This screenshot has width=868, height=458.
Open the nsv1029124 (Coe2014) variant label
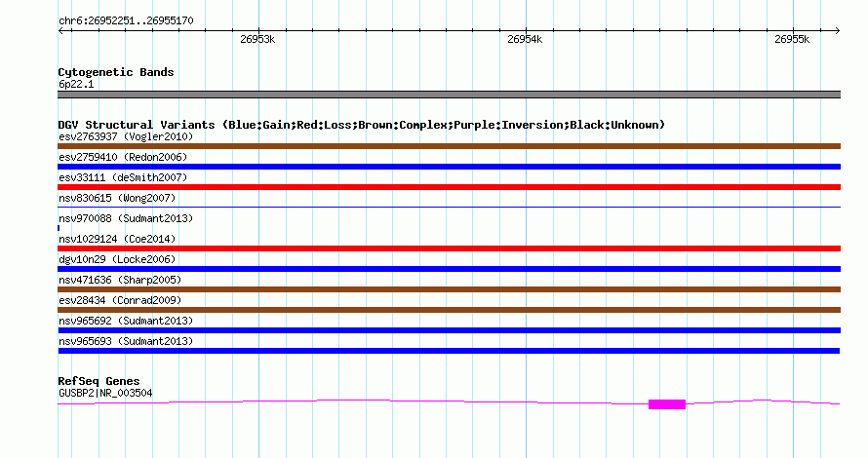[117, 239]
